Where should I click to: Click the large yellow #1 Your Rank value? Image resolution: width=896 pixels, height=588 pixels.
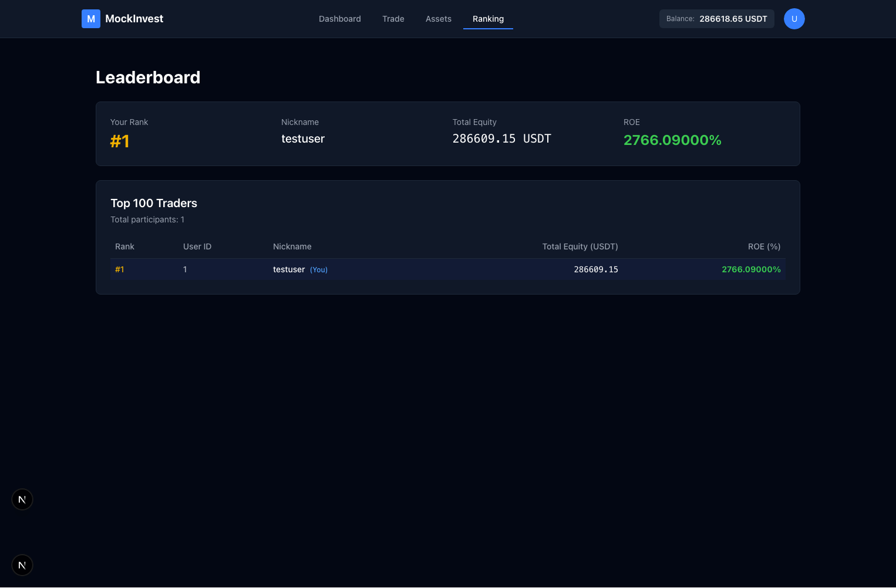point(120,141)
